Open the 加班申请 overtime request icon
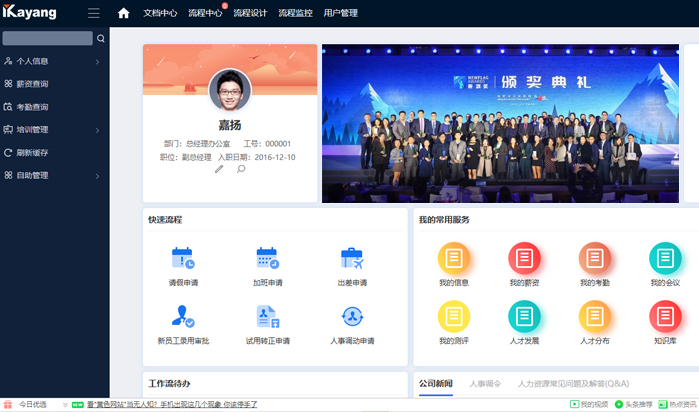699x412 pixels. point(267,259)
